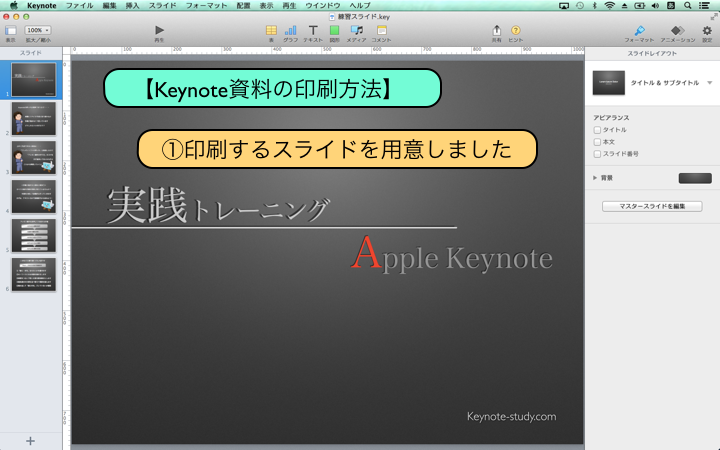Click the dark background color swatch
The height and width of the screenshot is (450, 720).
coord(695,178)
